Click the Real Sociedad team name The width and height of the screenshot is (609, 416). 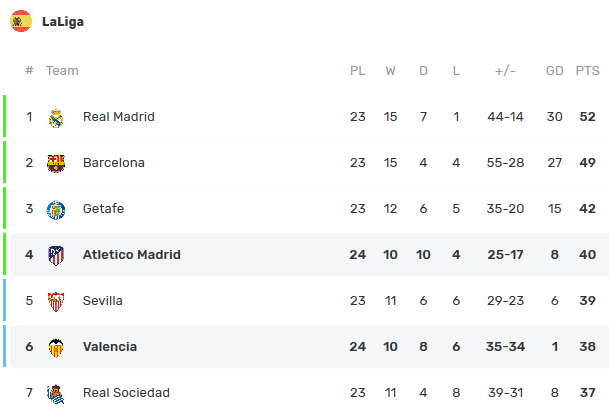(126, 393)
